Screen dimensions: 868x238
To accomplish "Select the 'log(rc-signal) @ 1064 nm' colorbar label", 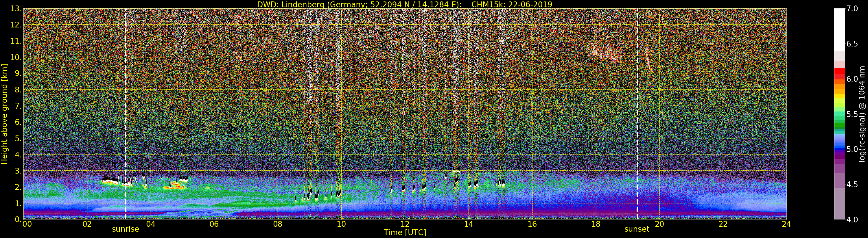I will [x=863, y=114].
